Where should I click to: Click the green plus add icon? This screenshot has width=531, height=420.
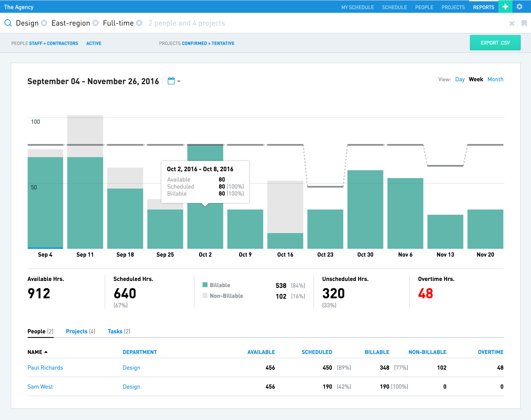pos(505,7)
